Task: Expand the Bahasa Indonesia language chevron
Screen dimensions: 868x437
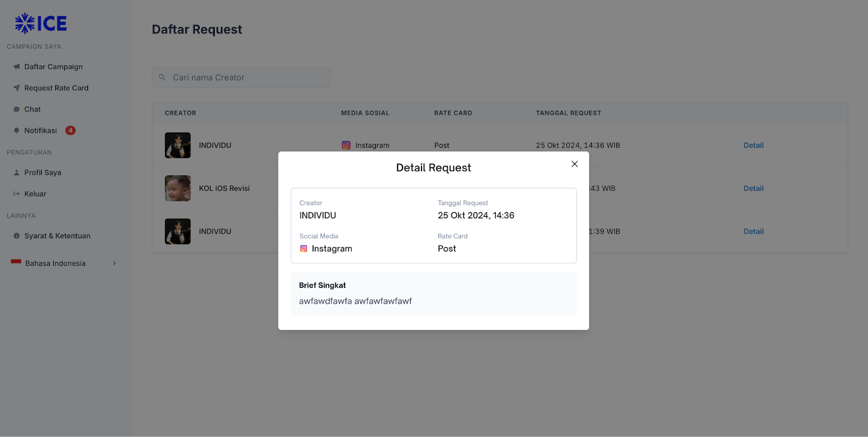Action: [114, 263]
